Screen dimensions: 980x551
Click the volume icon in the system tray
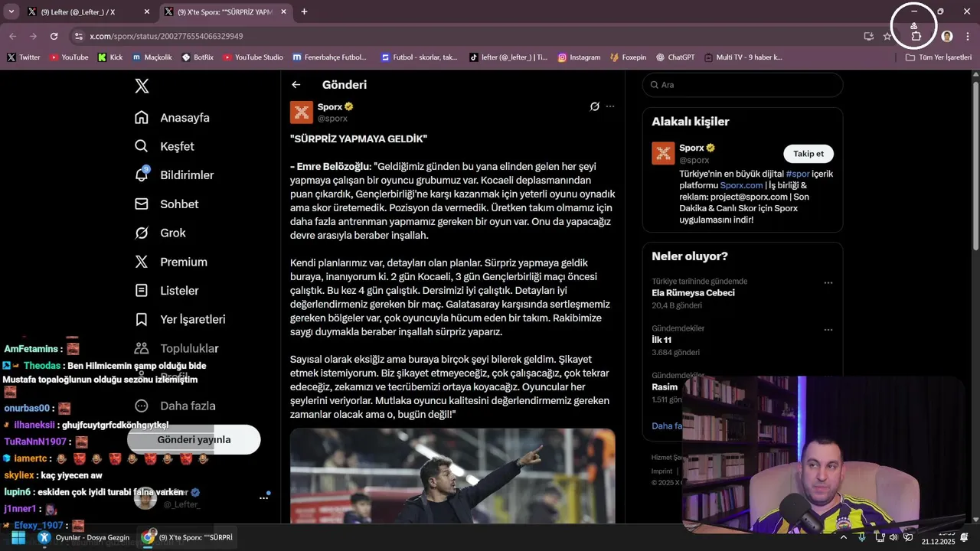click(x=893, y=537)
